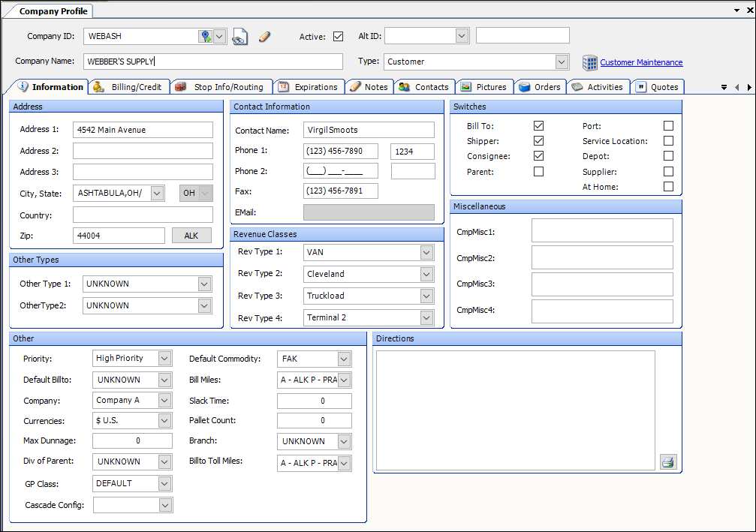Uncheck the Active checkbox
This screenshot has width=756, height=532.
(338, 36)
